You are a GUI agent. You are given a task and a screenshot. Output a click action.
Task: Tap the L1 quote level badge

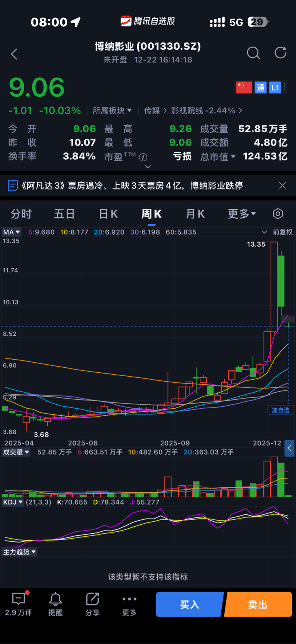tap(275, 88)
